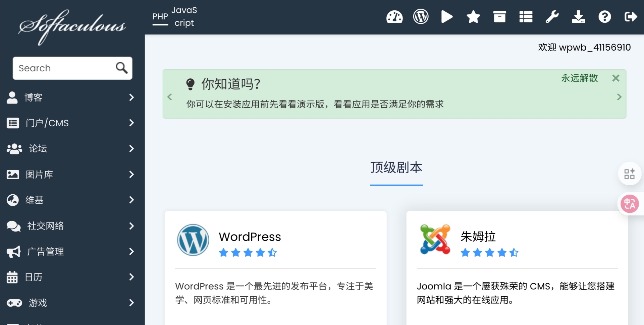Click the 社交网络 chat bubbles icon
The image size is (644, 325).
pos(14,226)
